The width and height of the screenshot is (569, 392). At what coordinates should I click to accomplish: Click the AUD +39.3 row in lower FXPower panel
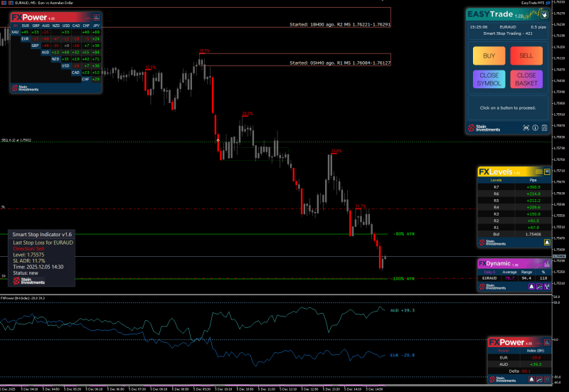(520, 364)
